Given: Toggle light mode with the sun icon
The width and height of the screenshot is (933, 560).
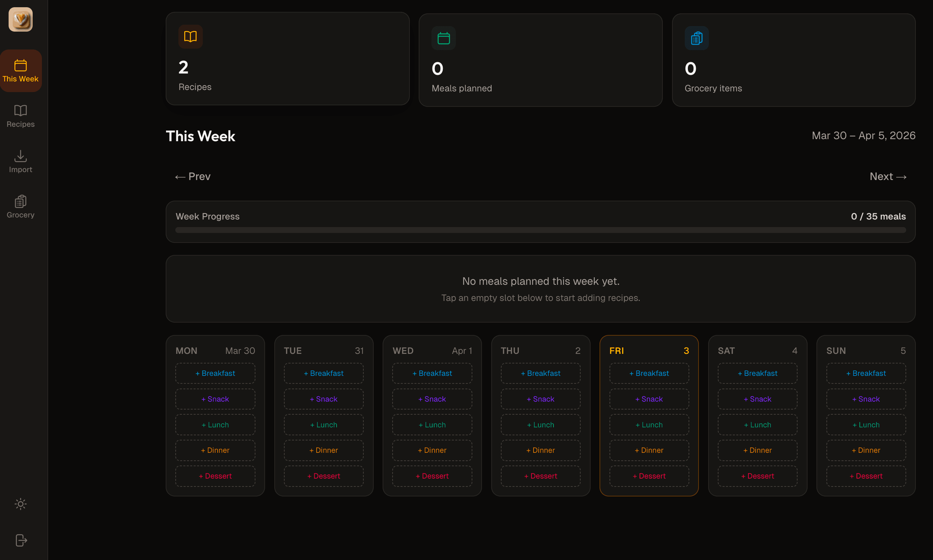Looking at the screenshot, I should point(20,504).
